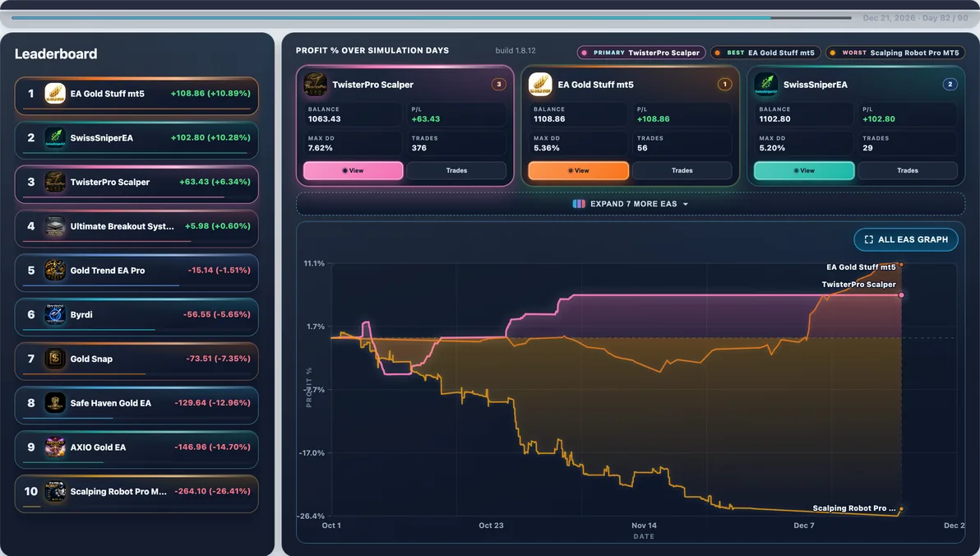Click the Gold Snap logo icon
The image size is (980, 556).
pos(55,359)
